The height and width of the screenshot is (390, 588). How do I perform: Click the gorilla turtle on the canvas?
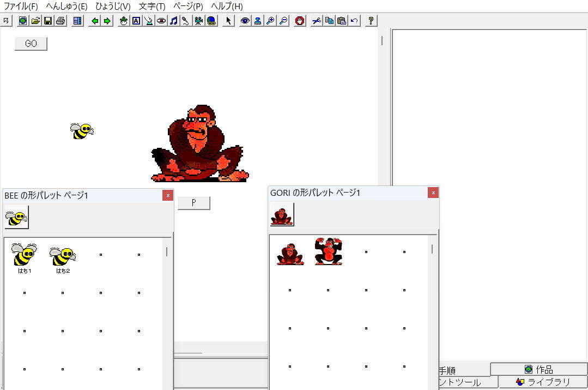tap(199, 144)
